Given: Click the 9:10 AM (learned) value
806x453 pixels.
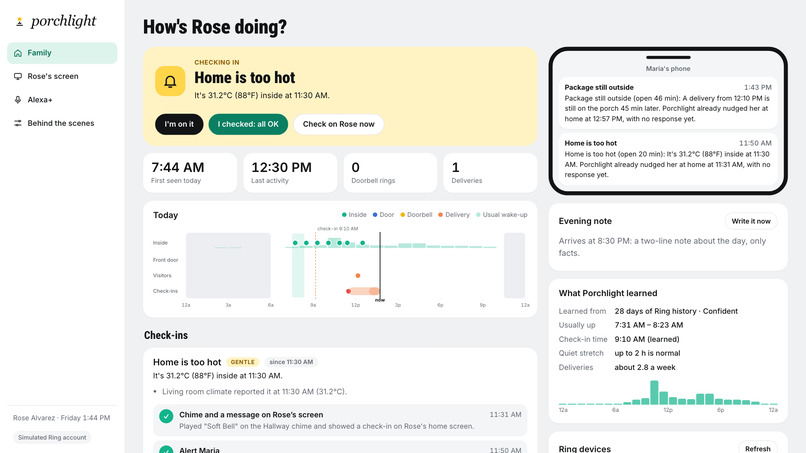Looking at the screenshot, I should point(647,339).
